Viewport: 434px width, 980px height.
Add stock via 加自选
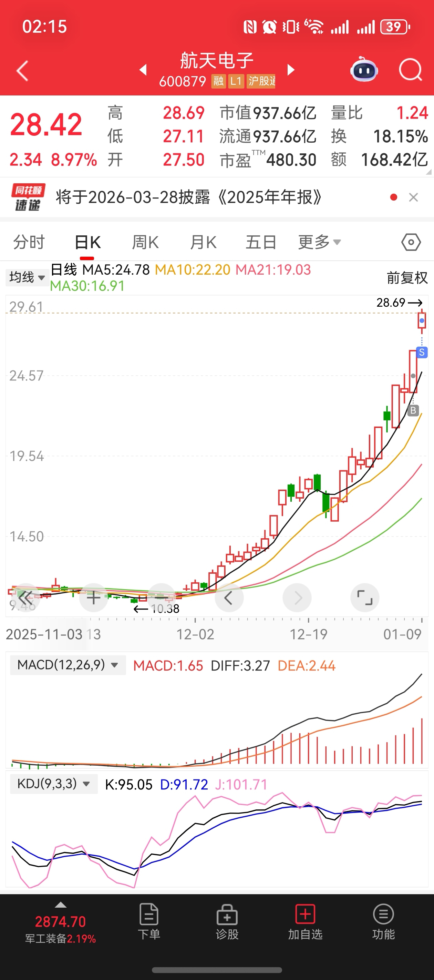(305, 921)
